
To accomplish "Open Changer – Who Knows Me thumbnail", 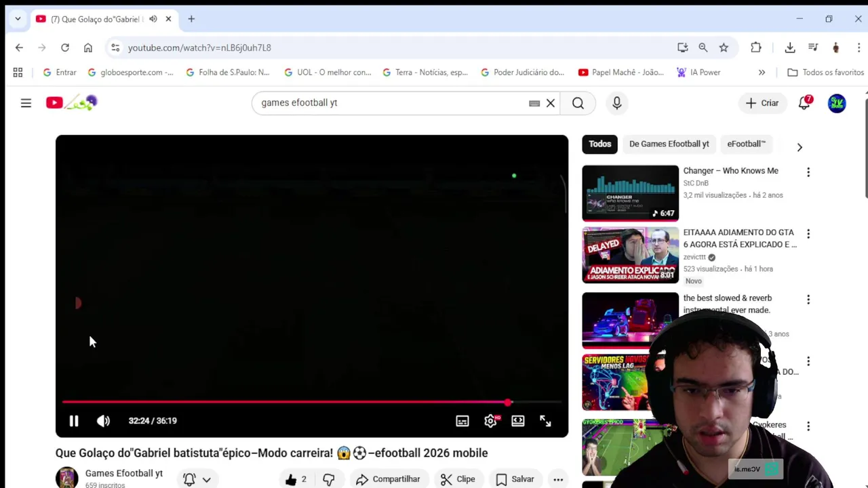I will [x=630, y=192].
